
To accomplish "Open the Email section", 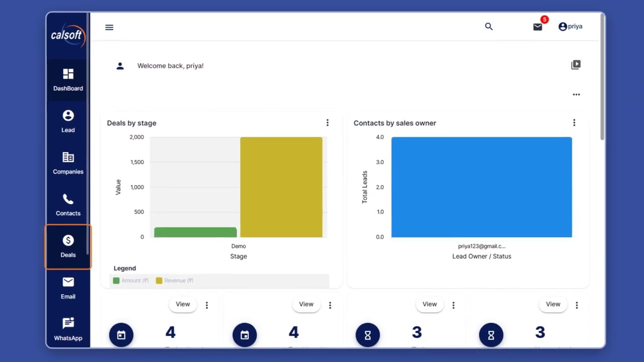I will (x=68, y=289).
